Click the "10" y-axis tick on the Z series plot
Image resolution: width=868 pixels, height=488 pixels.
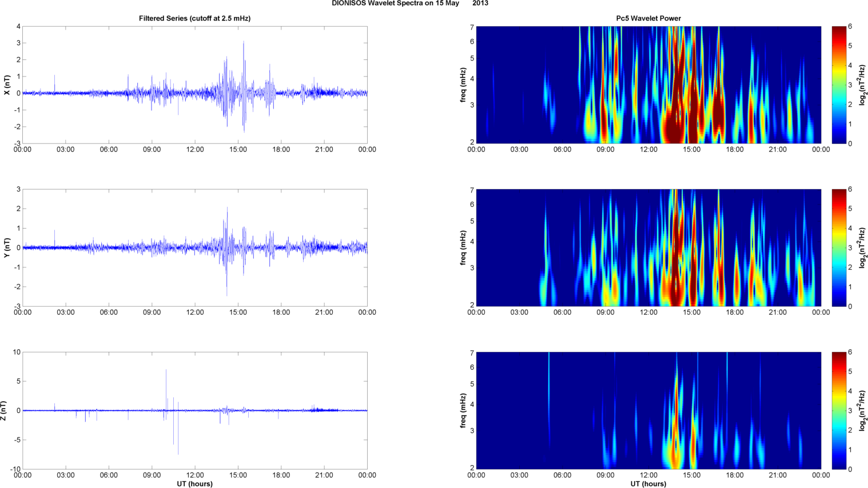[x=17, y=353]
